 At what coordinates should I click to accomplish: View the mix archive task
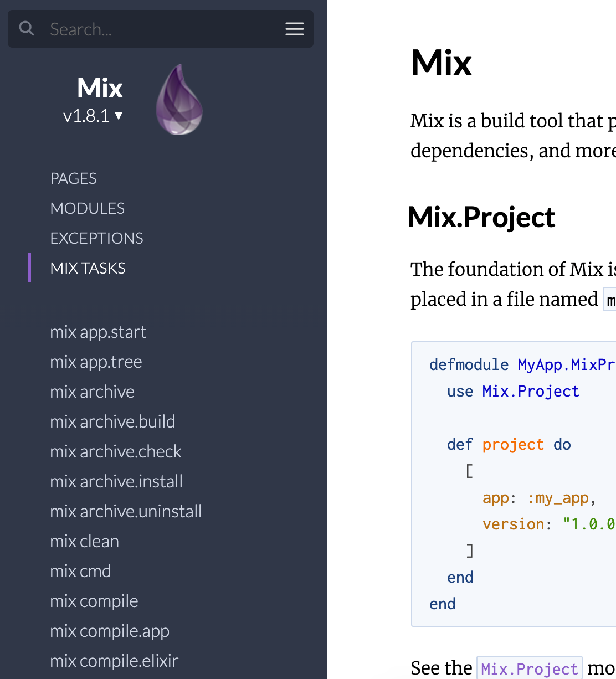tap(92, 392)
